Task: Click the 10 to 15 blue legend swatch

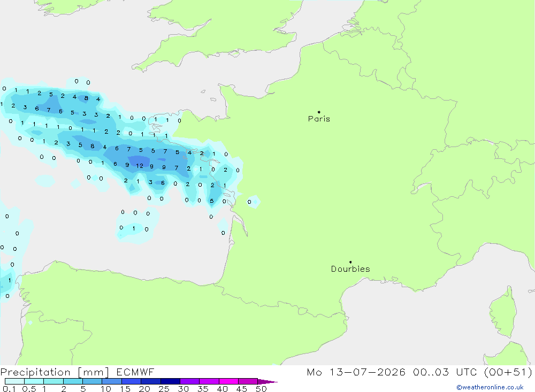Action: (112, 381)
